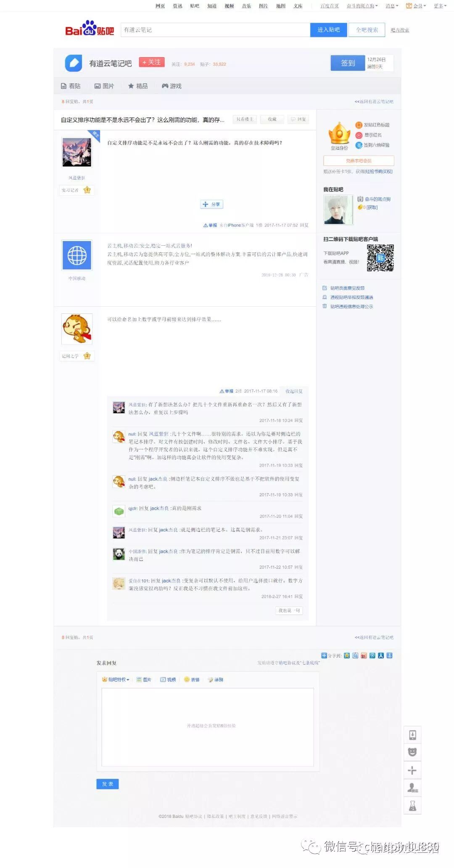Open 地图 in top navigation
454x868 pixels.
(281, 6)
